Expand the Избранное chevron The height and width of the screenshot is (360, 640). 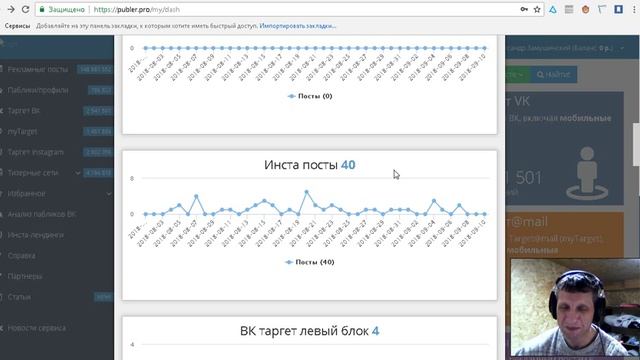click(109, 194)
